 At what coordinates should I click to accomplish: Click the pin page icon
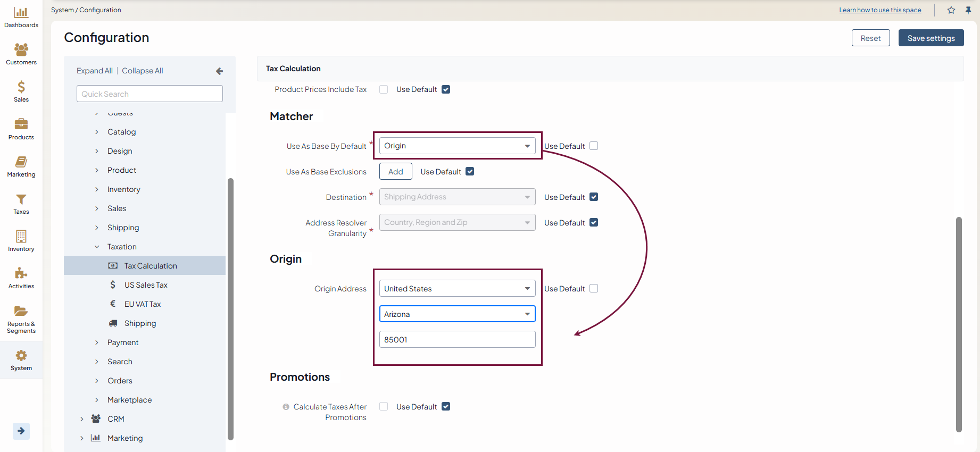point(968,10)
